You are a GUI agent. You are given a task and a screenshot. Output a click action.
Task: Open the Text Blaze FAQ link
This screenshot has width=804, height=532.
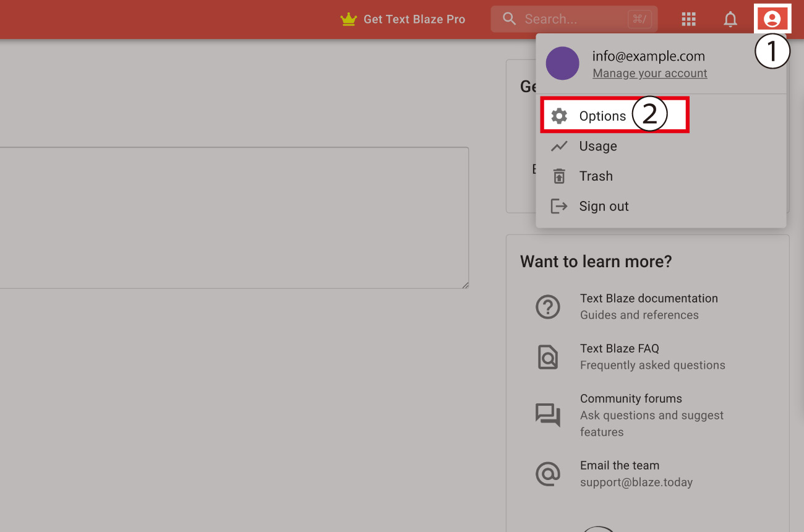pyautogui.click(x=620, y=348)
